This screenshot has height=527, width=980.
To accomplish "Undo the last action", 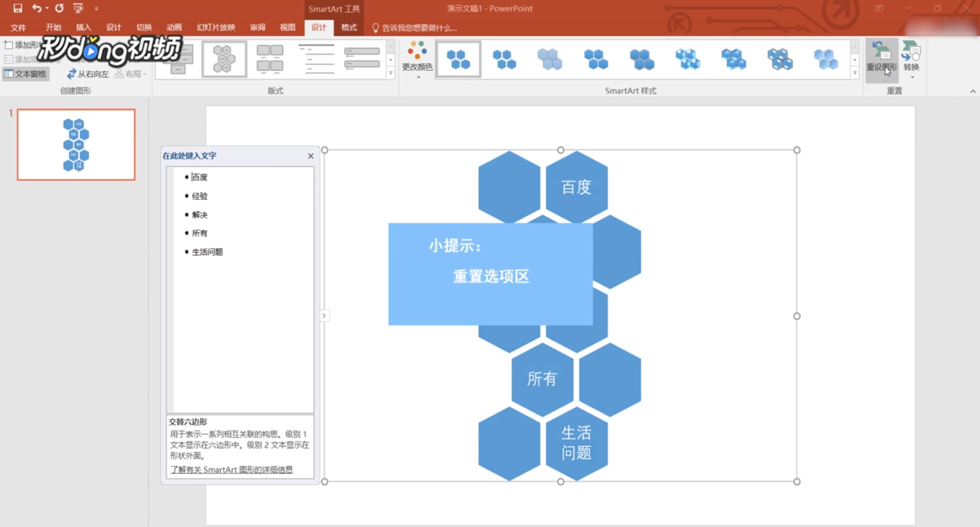I will 36,8.
